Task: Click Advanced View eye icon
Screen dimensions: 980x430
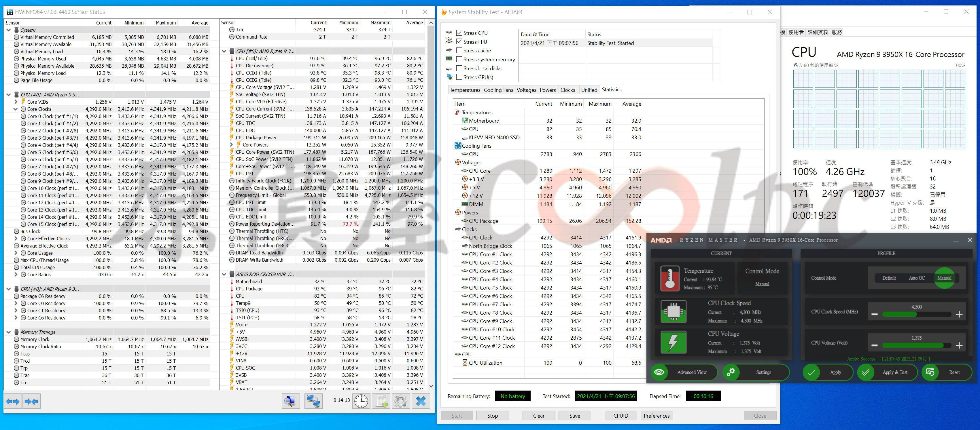Action: pos(659,372)
